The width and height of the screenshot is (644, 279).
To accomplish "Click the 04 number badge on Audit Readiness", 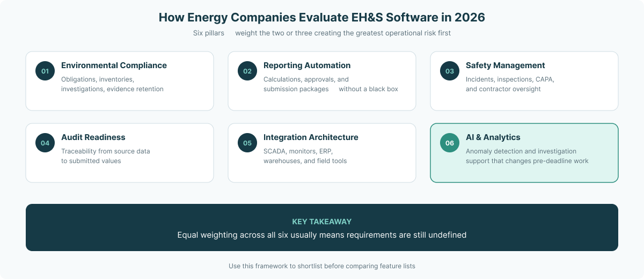I will point(45,143).
